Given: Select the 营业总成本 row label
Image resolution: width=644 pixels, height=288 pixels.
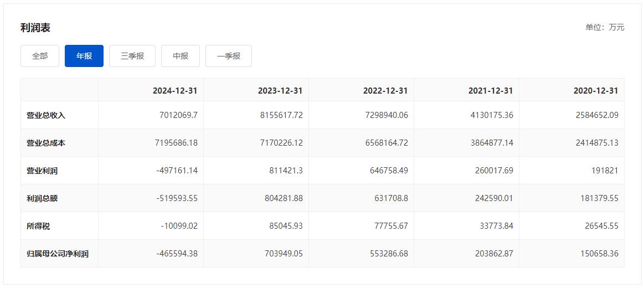Looking at the screenshot, I should (46, 143).
